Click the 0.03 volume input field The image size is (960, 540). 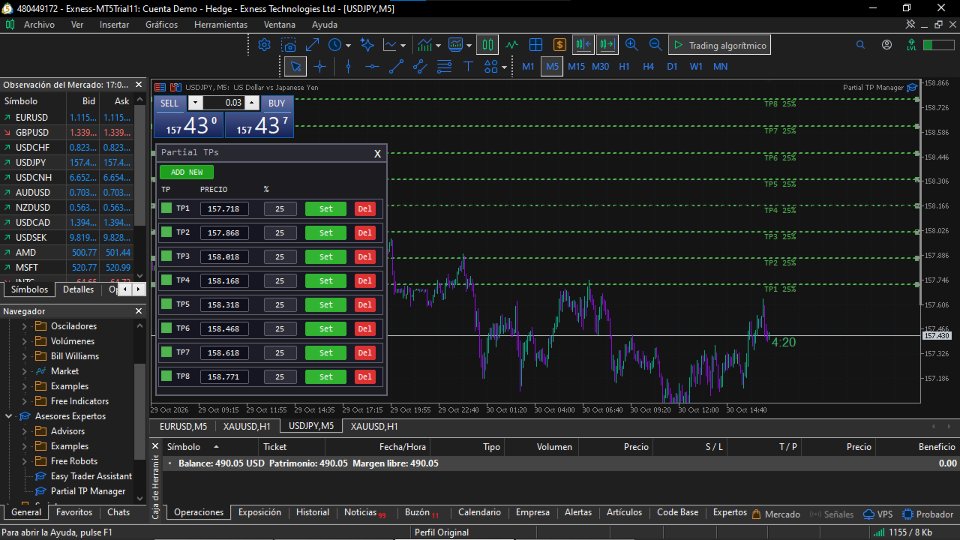click(x=223, y=103)
